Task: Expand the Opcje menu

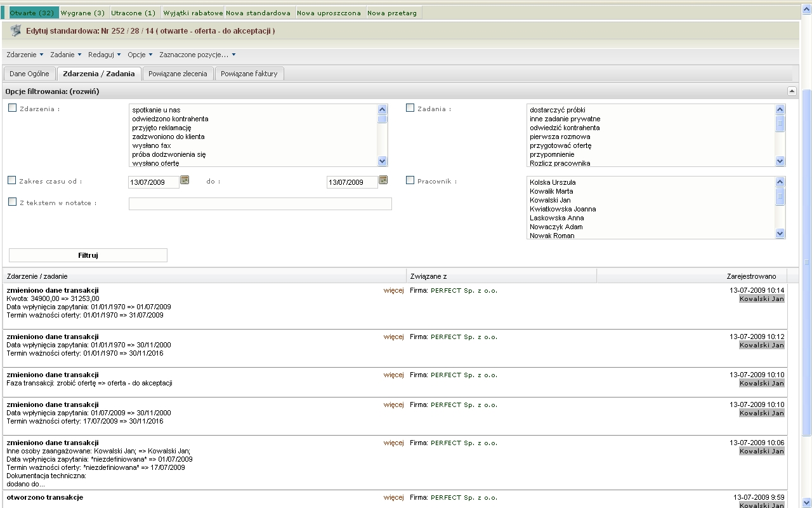Action: 140,55
